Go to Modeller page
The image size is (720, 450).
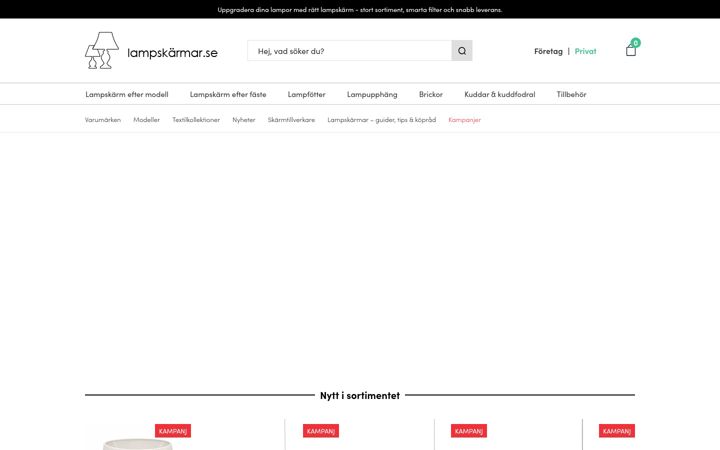(x=146, y=120)
